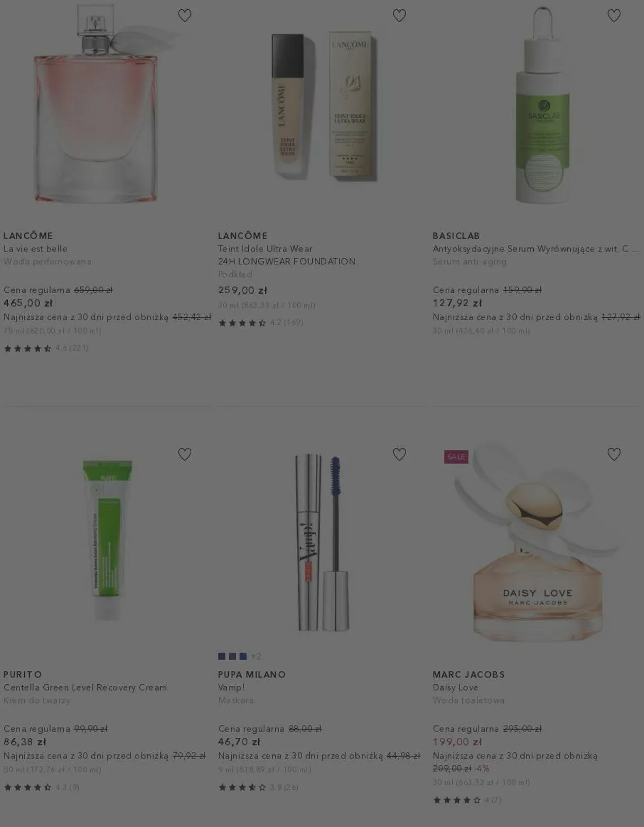Wishlist the Marc Jacobs Daisy Love

click(614, 454)
